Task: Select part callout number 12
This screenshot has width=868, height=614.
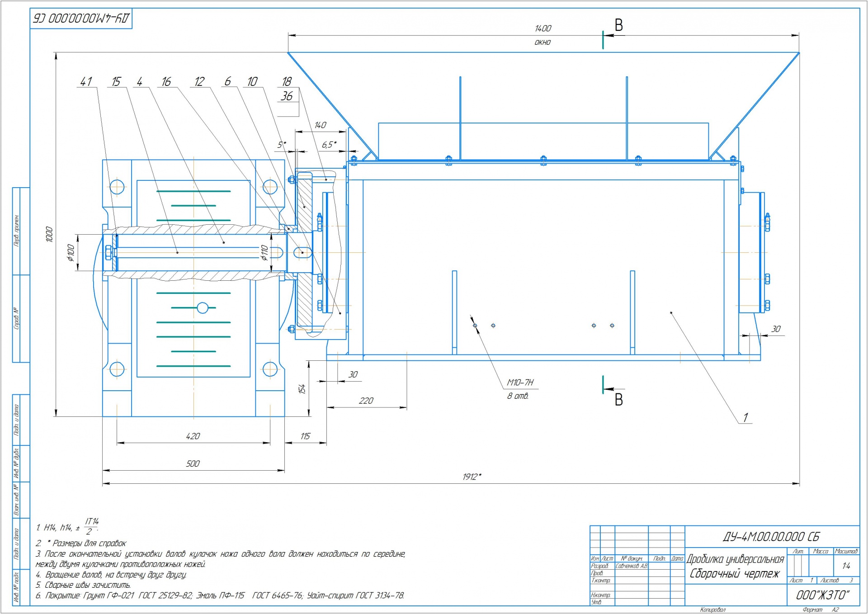Action: 199,81
